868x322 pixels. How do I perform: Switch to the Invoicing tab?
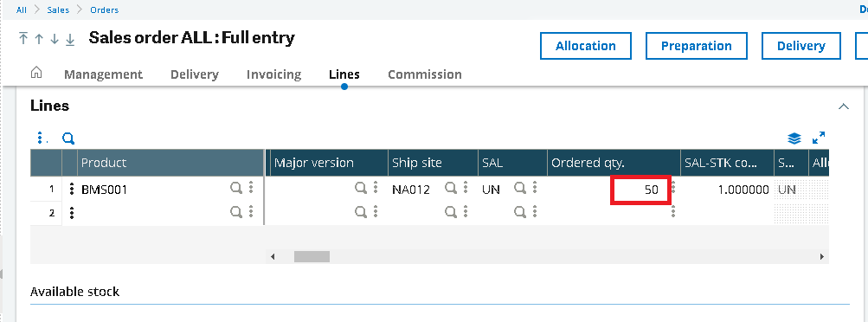point(274,74)
